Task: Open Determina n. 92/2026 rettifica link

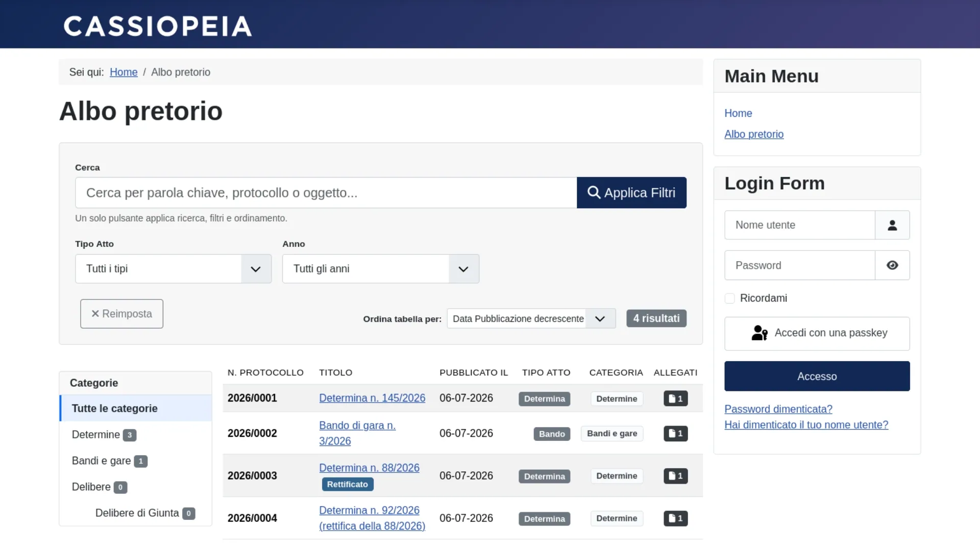Action: coord(372,518)
